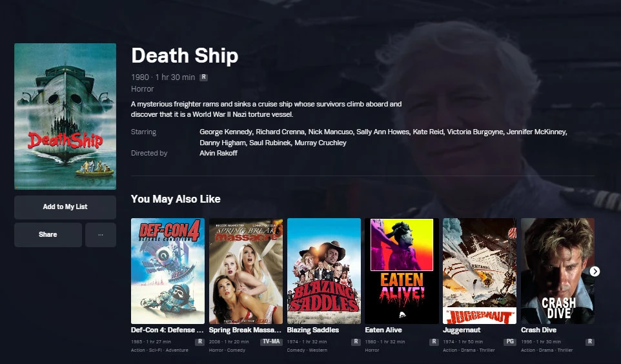
Task: Open Spring Break Massacre poster thumbnail
Action: (x=246, y=271)
